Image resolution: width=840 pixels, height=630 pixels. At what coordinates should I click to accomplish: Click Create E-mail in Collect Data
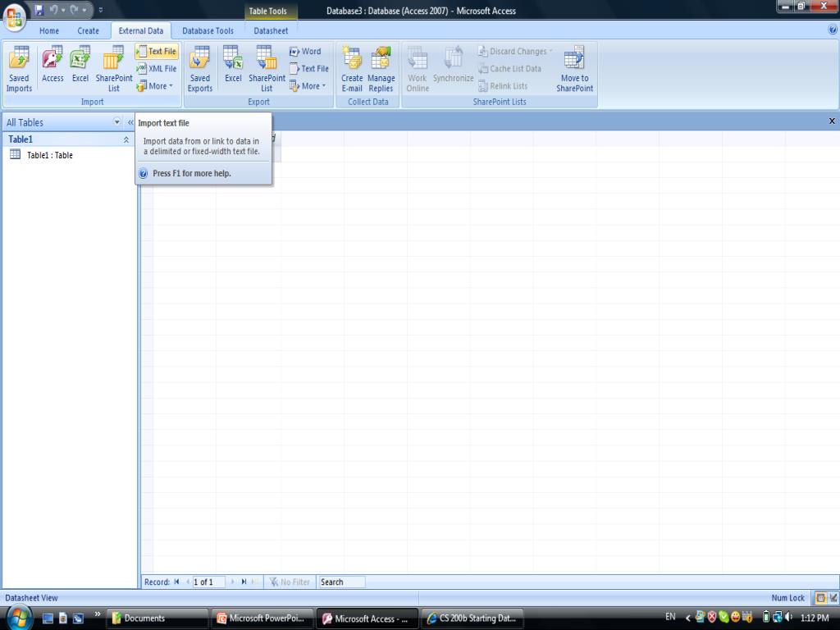pos(352,69)
